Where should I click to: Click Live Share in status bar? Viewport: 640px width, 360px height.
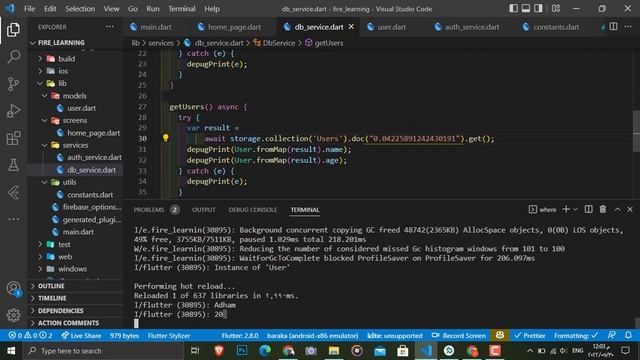81,336
